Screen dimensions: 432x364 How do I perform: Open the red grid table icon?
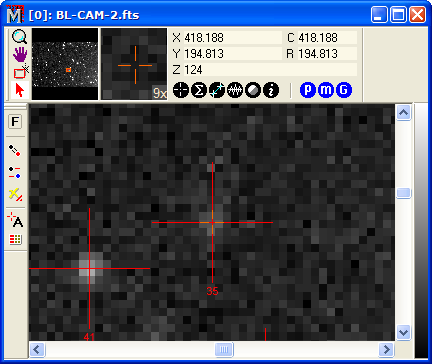[x=15, y=239]
